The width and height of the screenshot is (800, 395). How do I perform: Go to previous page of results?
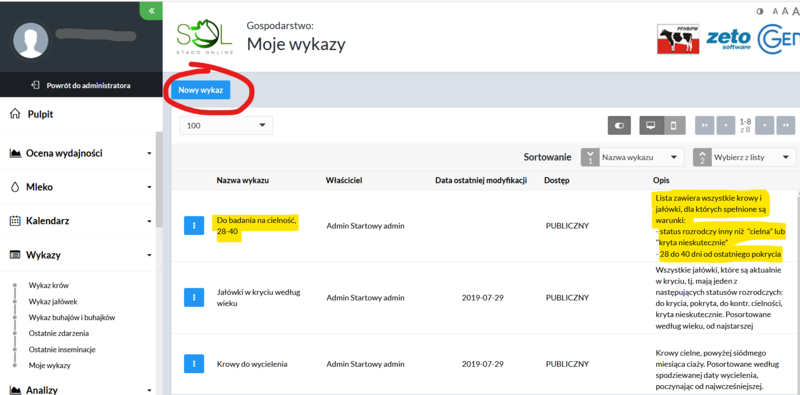click(x=726, y=126)
